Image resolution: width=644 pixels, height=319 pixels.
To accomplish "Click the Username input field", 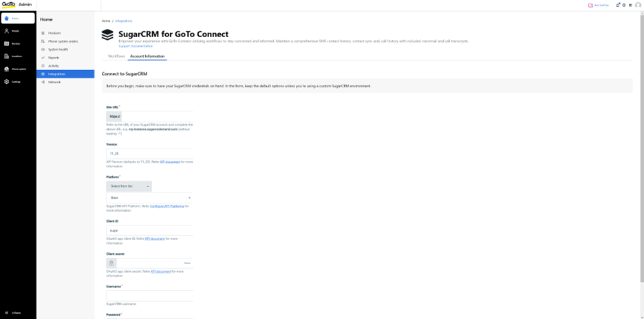I will (x=149, y=296).
